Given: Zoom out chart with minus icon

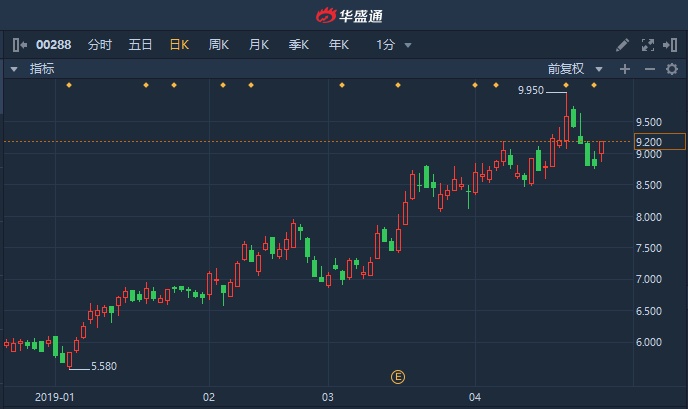Looking at the screenshot, I should point(649,69).
